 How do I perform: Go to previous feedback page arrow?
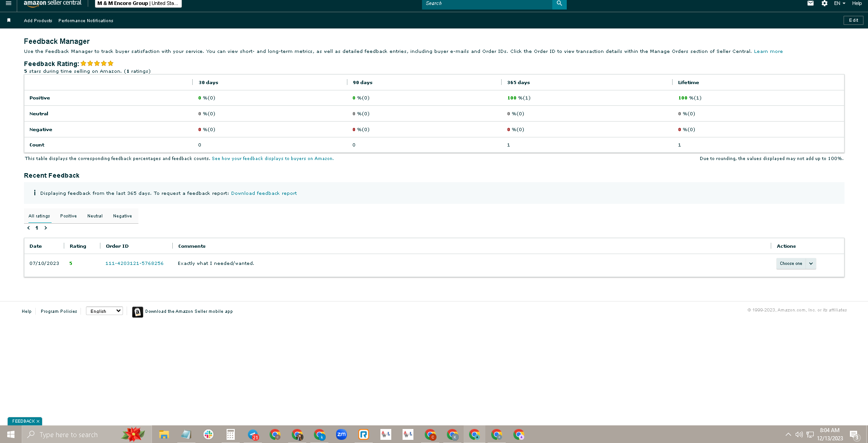pos(28,228)
